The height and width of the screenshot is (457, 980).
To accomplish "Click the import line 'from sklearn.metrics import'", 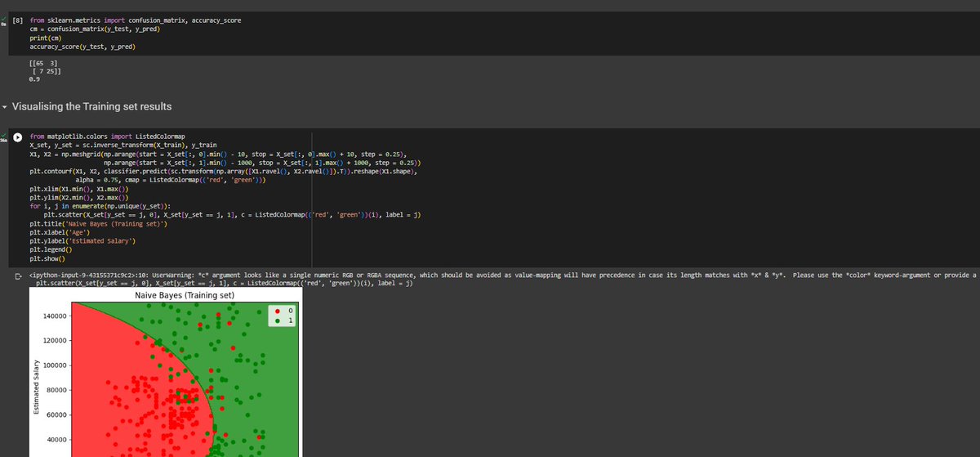I will [136, 20].
